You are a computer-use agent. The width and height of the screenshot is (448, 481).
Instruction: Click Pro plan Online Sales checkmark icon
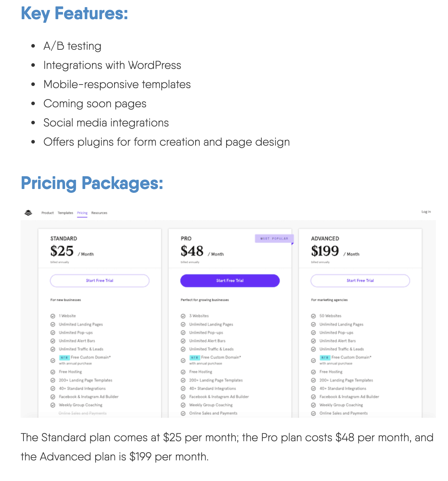click(x=183, y=414)
